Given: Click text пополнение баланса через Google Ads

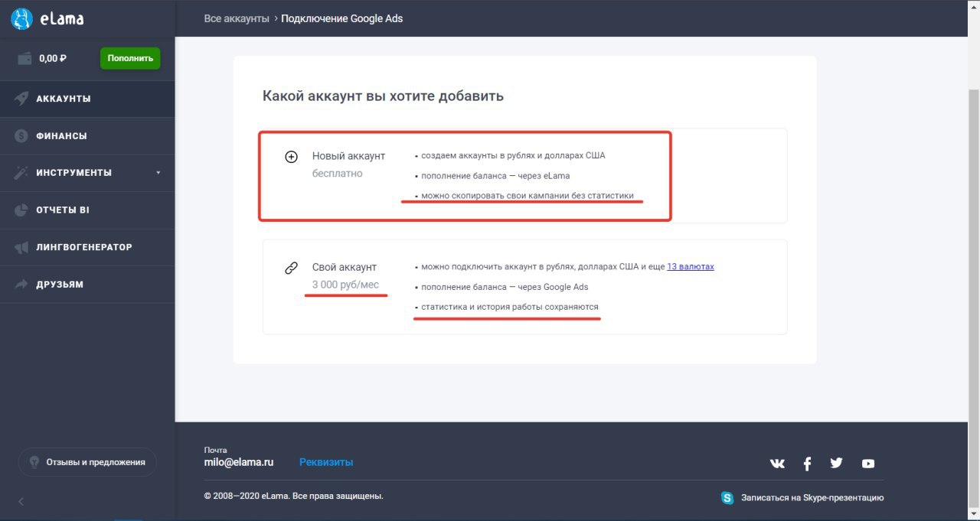Looking at the screenshot, I should coord(505,287).
